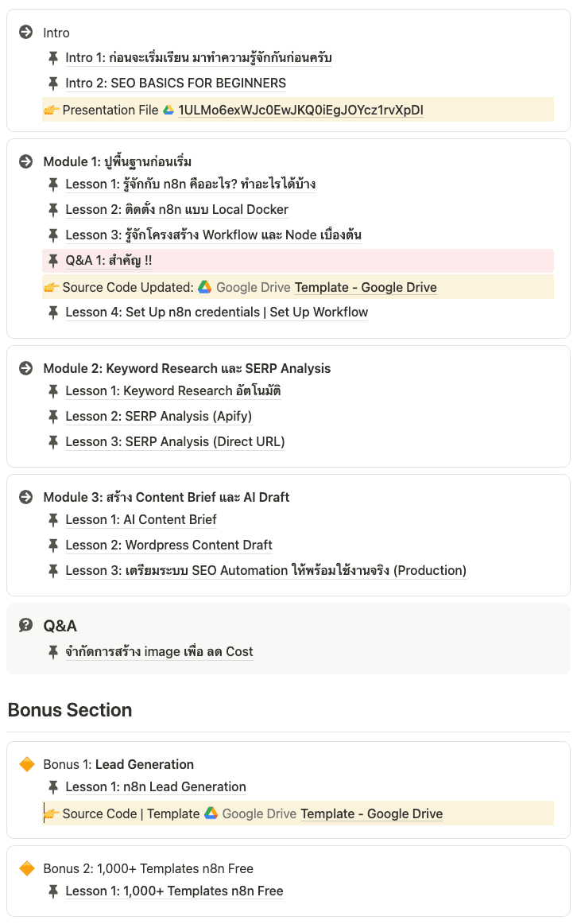This screenshot has height=924, width=577.
Task: Click the arrow icon next to Module 3
Action: 25,497
